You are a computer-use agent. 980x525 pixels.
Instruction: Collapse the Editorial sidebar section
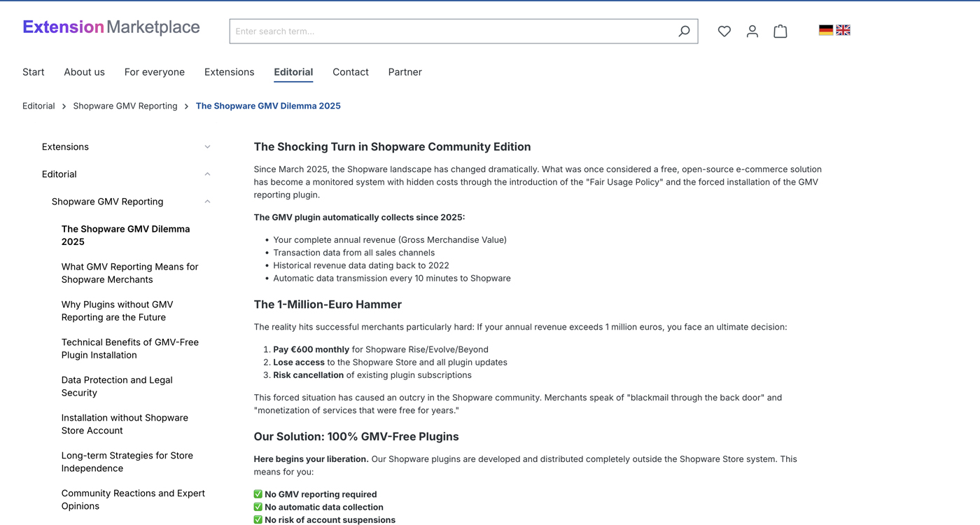[x=207, y=174]
